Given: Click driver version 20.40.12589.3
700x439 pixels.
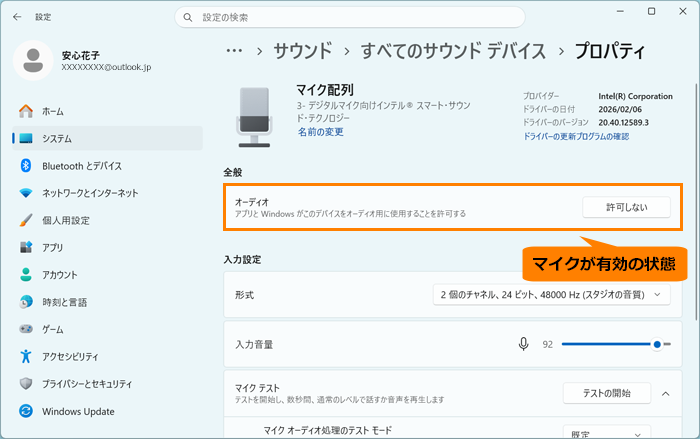Looking at the screenshot, I should 623,122.
